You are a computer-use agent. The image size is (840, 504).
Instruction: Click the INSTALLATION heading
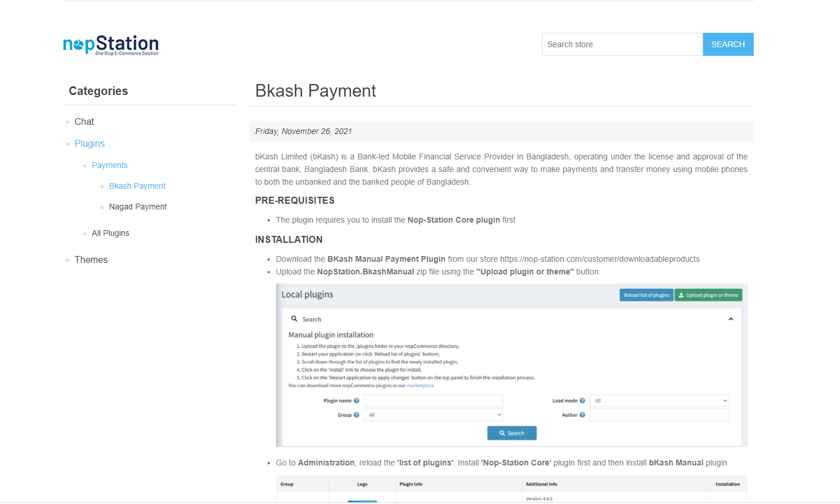click(x=289, y=239)
